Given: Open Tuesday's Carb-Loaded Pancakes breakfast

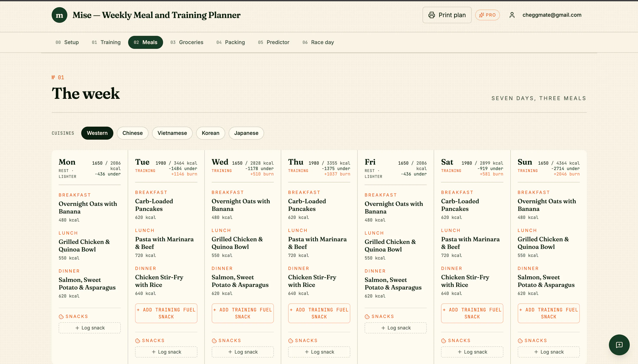Looking at the screenshot, I should [154, 205].
